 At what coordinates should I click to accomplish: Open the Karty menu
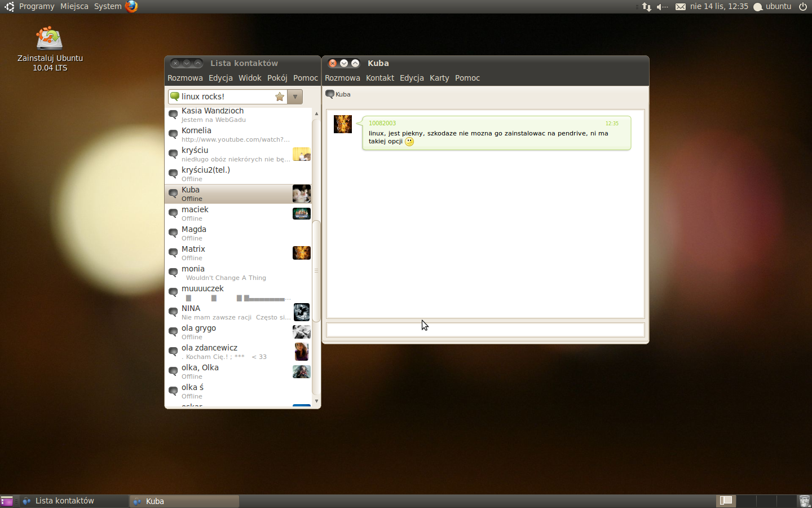click(439, 78)
